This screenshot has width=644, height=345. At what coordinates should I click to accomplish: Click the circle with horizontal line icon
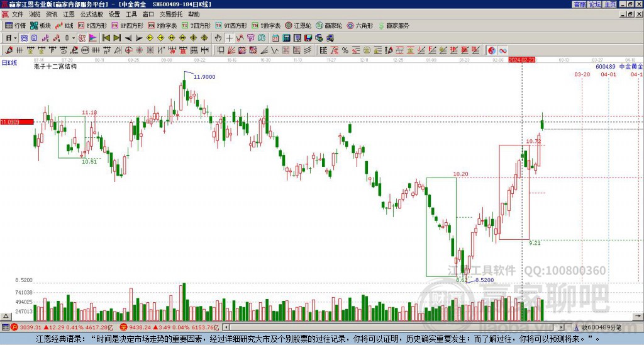(x=85, y=50)
